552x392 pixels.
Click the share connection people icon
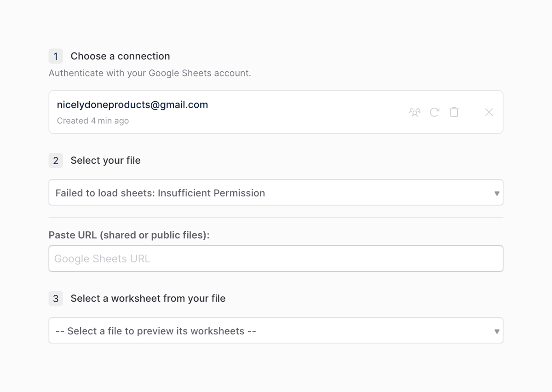(414, 112)
